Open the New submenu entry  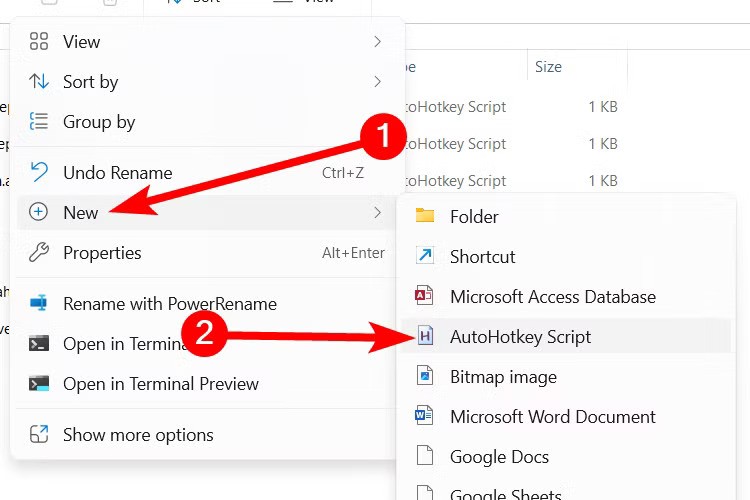(x=206, y=212)
